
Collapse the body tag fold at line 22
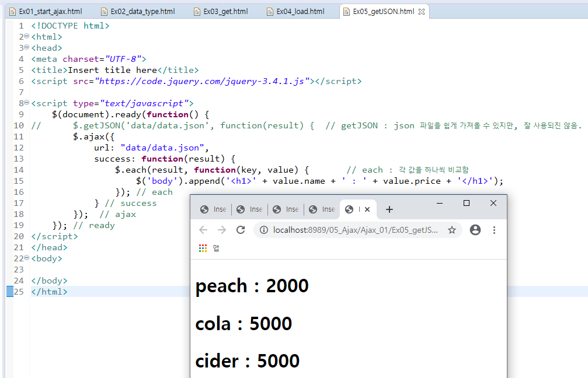coord(27,258)
